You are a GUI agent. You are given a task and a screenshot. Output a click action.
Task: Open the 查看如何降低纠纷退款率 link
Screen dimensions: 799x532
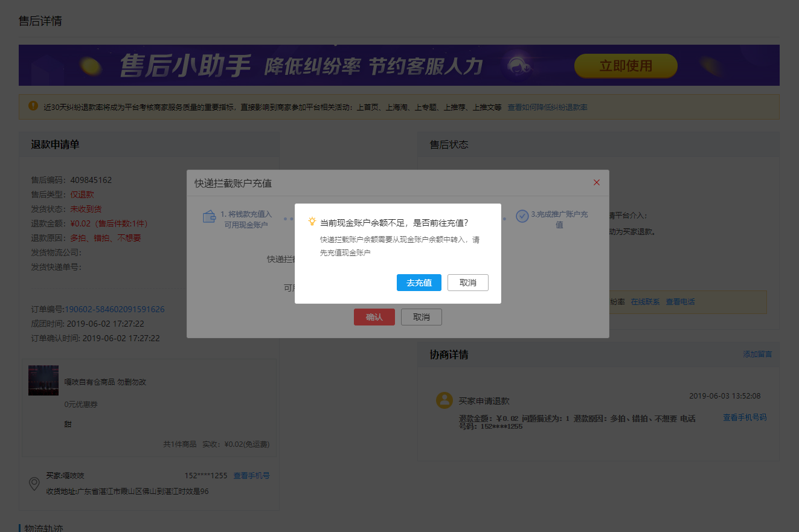(547, 107)
